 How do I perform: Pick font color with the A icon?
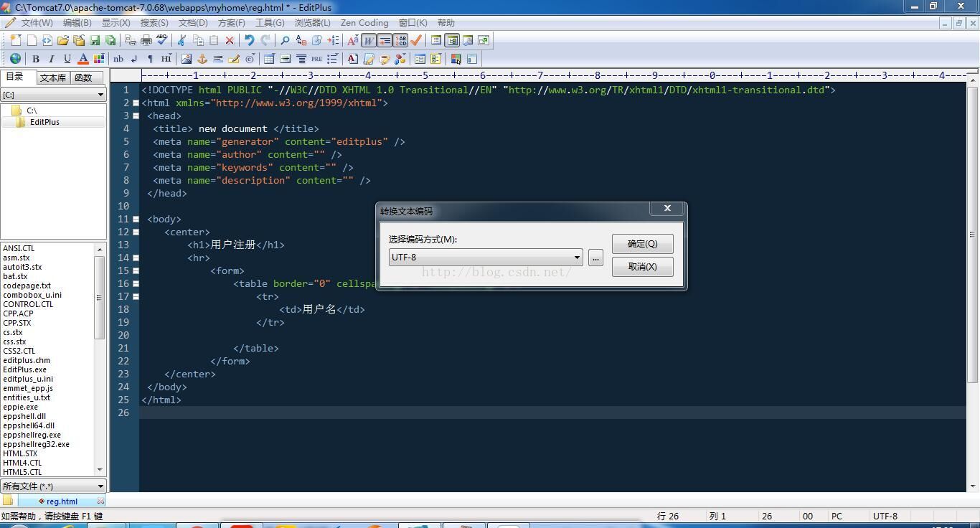point(83,59)
